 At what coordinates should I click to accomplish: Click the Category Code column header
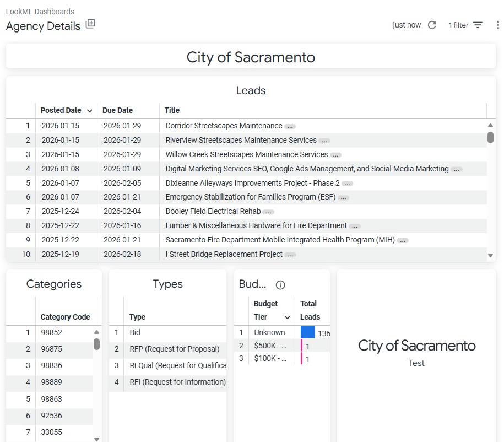tap(65, 317)
